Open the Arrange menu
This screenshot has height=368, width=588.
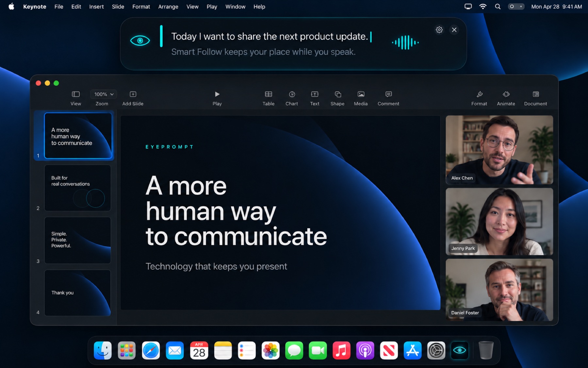pyautogui.click(x=168, y=7)
